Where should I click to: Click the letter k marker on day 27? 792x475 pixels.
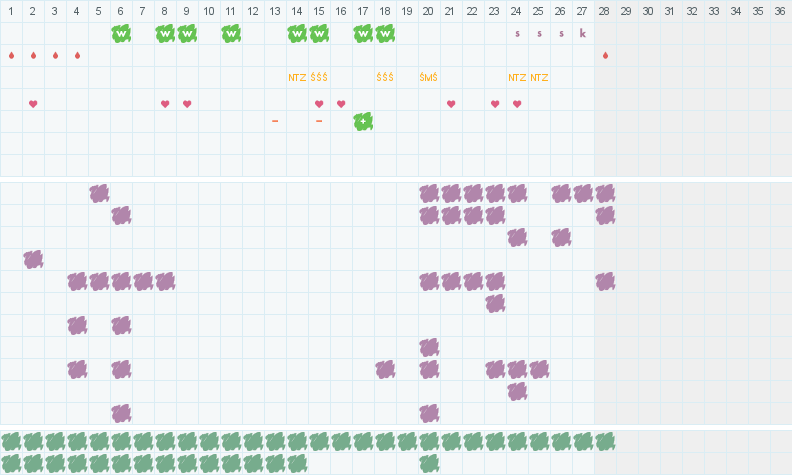[x=583, y=33]
